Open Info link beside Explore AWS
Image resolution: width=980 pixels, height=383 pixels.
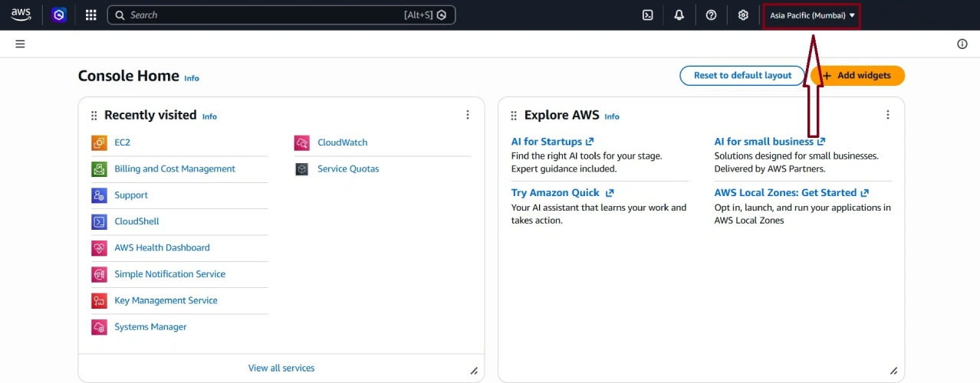[x=612, y=116]
